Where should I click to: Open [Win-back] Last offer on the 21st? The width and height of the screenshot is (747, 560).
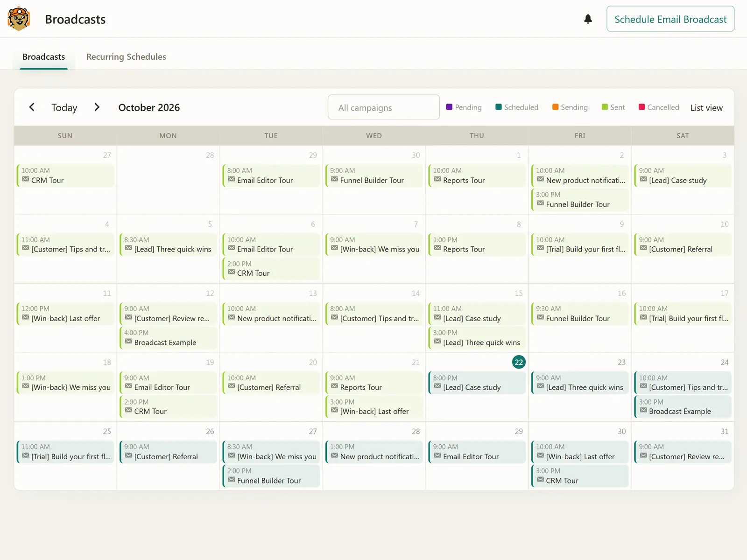(374, 407)
